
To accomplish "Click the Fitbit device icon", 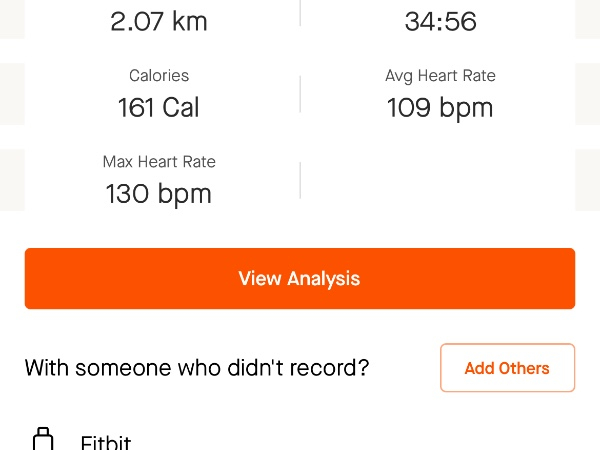I will click(x=42, y=440).
